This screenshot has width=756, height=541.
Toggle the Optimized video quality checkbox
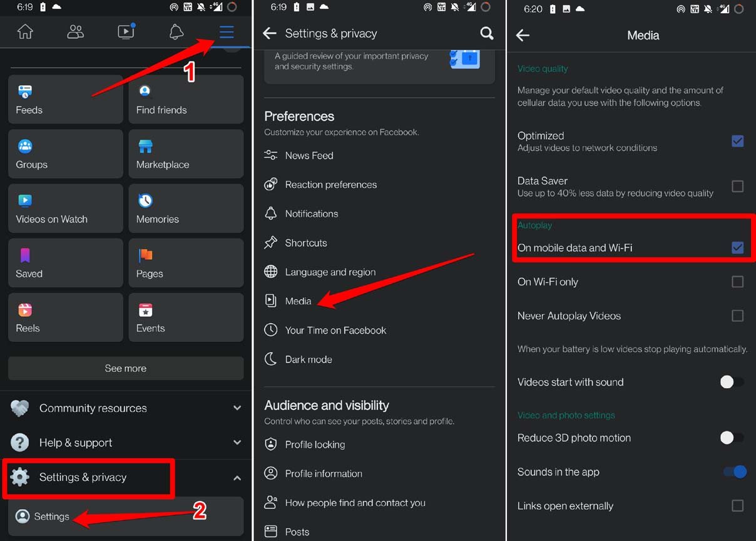737,141
